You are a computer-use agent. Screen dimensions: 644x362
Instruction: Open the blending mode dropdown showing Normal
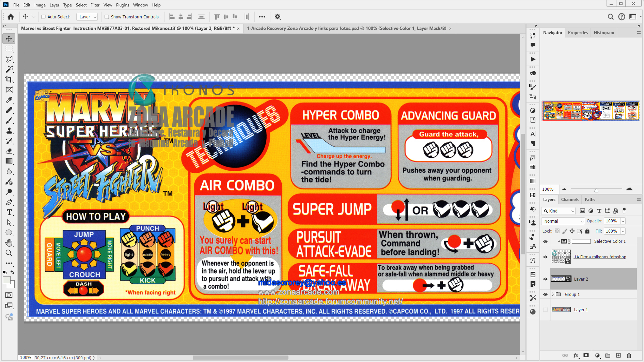(563, 221)
